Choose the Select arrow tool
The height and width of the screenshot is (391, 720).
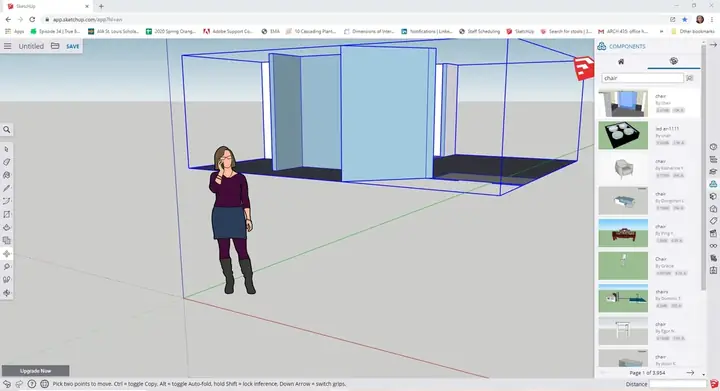(7, 149)
